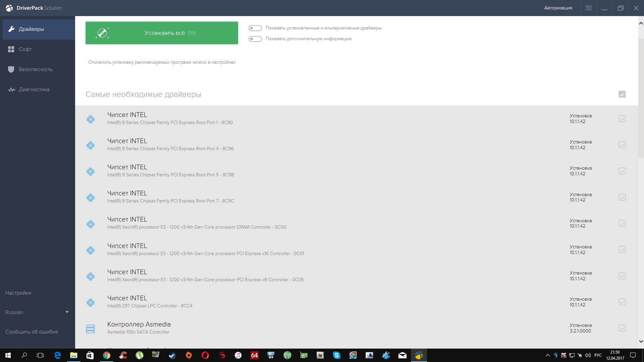Click the grid icon beside Софт
The height and width of the screenshot is (362, 644).
pyautogui.click(x=11, y=49)
